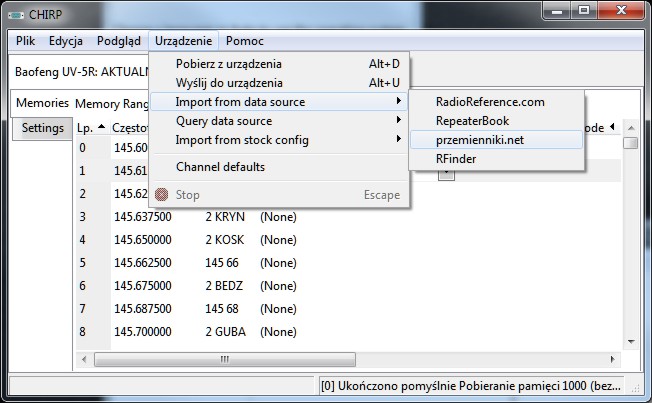Switch to the Settings tab
Screen dimensions: 652x403
coord(42,128)
